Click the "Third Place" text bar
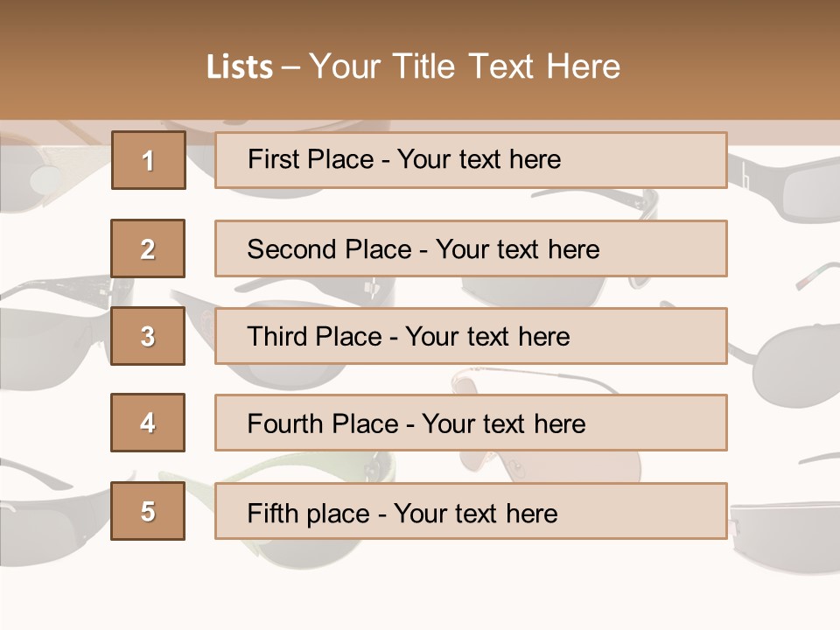This screenshot has height=630, width=840. [471, 336]
